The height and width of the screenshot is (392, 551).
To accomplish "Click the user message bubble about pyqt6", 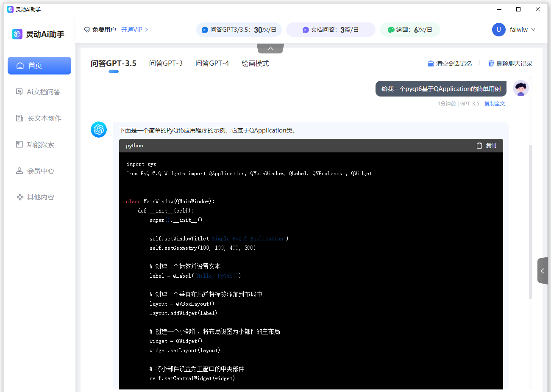I will click(x=441, y=89).
